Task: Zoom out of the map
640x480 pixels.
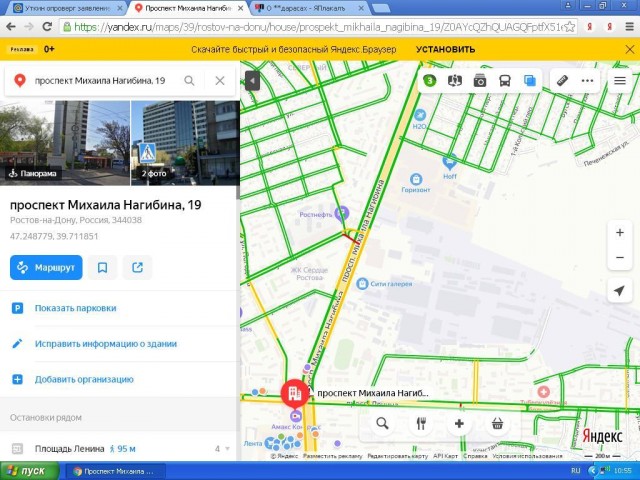Action: (x=620, y=258)
